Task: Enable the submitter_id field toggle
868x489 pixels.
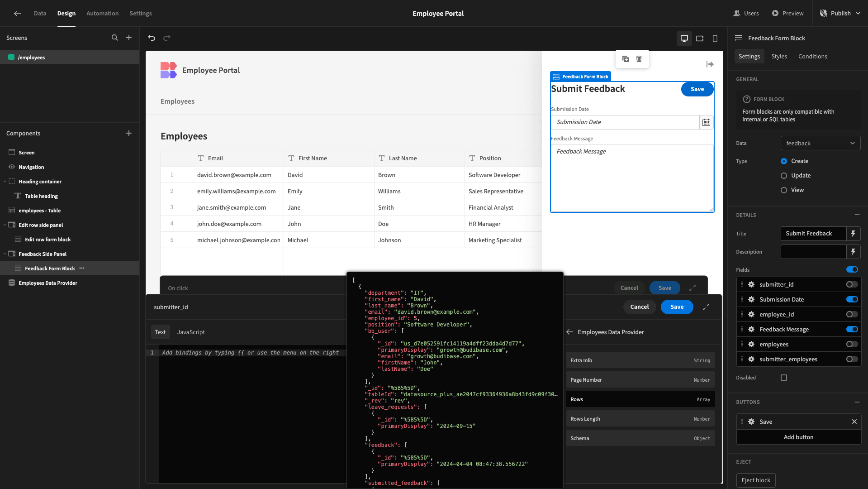Action: (x=852, y=284)
